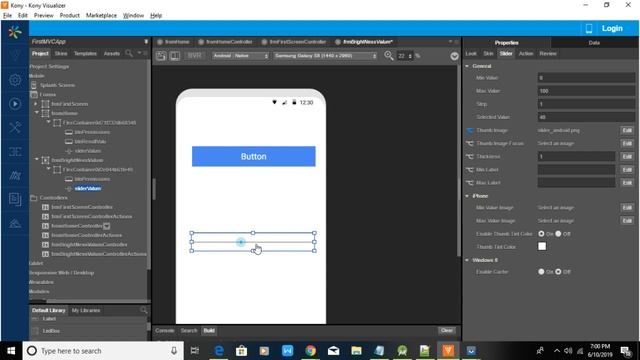Image resolution: width=640 pixels, height=360 pixels.
Task: Collapse the General properties section
Action: tap(467, 66)
